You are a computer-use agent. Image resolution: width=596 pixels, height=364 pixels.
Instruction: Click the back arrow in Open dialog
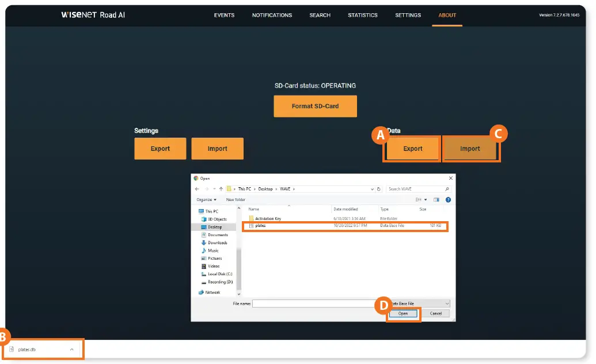(197, 189)
